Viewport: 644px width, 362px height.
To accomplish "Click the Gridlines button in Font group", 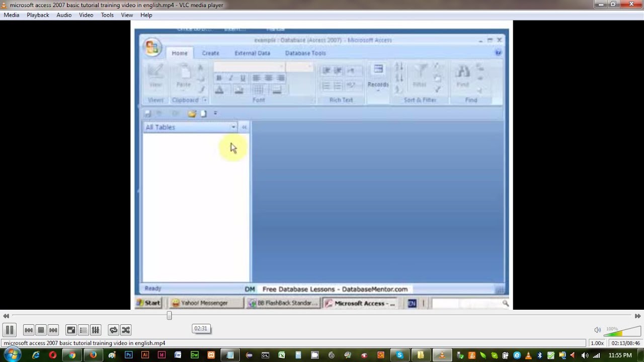I will tap(259, 90).
